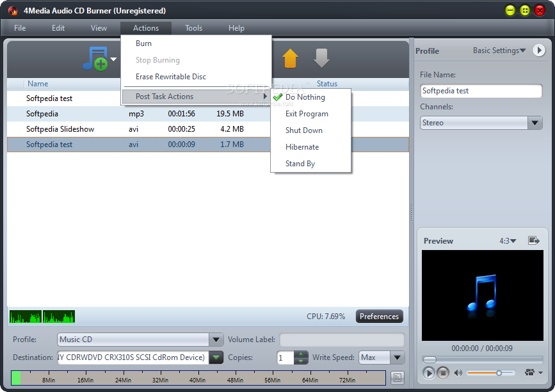
Task: Click the disc capacity timeline bar
Action: (x=198, y=378)
